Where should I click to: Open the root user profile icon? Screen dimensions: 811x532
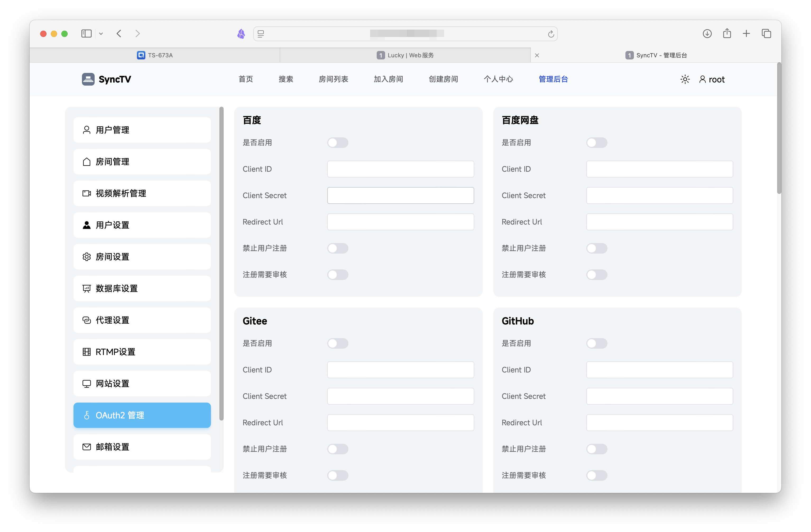[x=702, y=79]
